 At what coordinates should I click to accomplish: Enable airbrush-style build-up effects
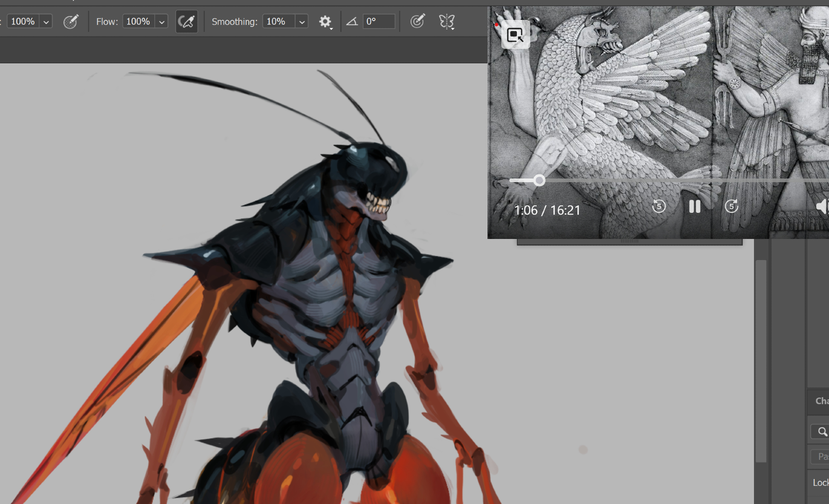(186, 22)
